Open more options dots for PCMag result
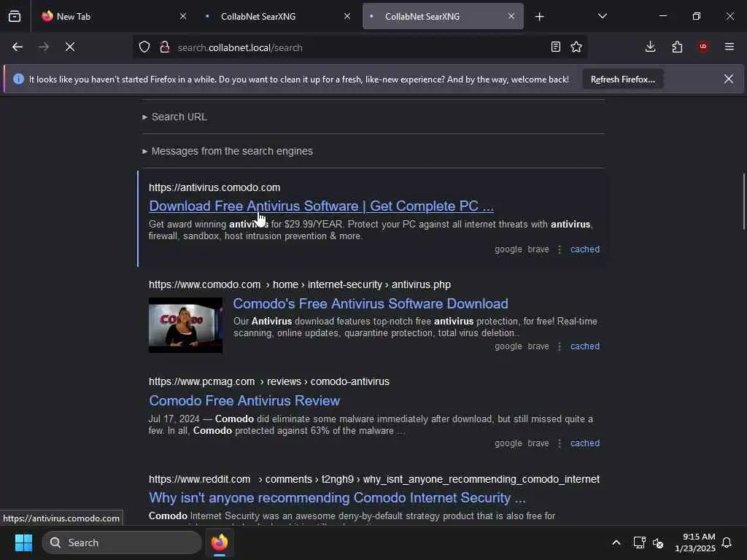The width and height of the screenshot is (747, 560). [560, 443]
